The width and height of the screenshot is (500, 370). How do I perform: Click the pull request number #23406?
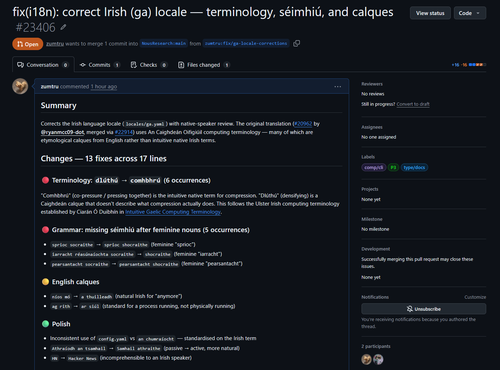coord(36,28)
